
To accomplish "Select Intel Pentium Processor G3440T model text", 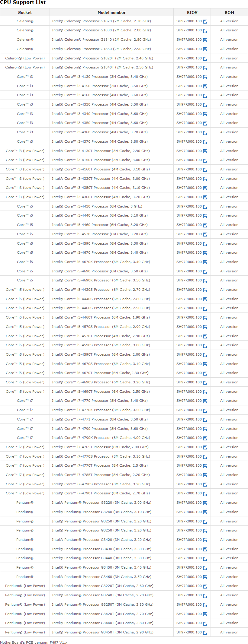I will click(102, 623).
